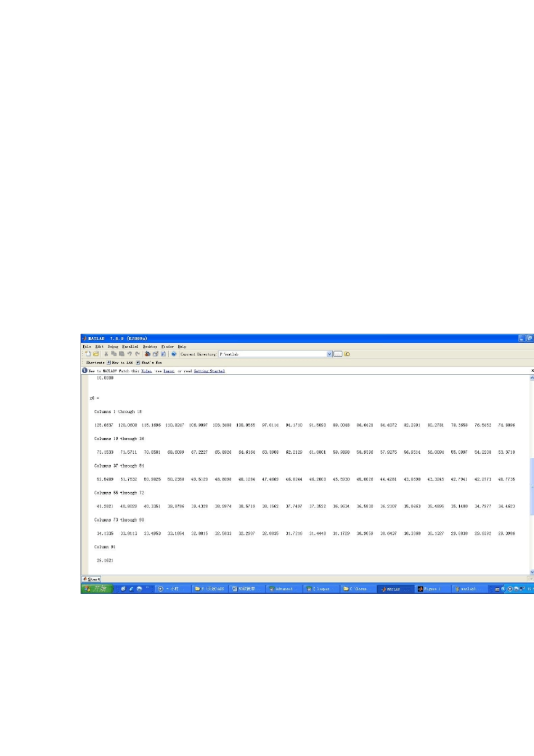Click the Profiler icon in the toolbar
The image size is (534, 756).
coord(163,354)
